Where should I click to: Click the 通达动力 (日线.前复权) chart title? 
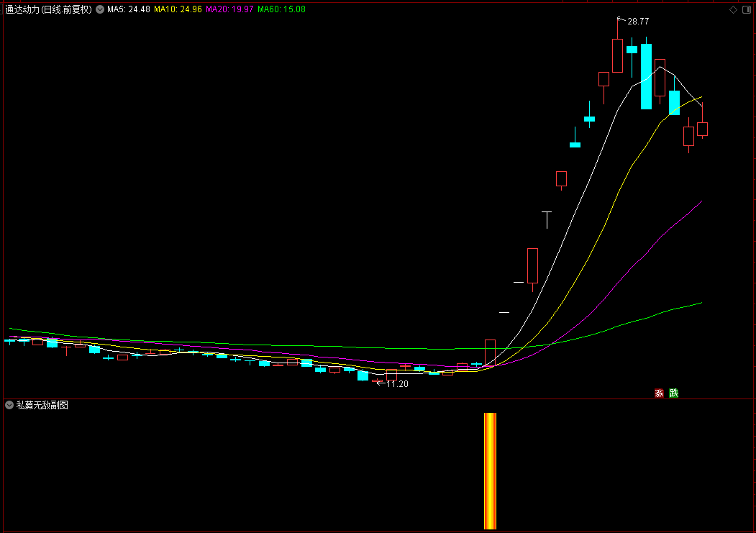pyautogui.click(x=48, y=10)
